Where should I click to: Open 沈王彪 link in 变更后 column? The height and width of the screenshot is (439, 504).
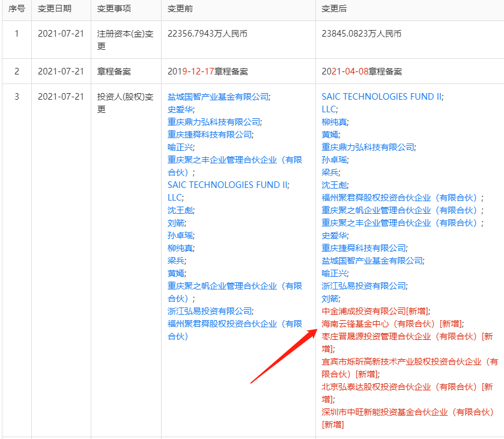click(x=334, y=185)
